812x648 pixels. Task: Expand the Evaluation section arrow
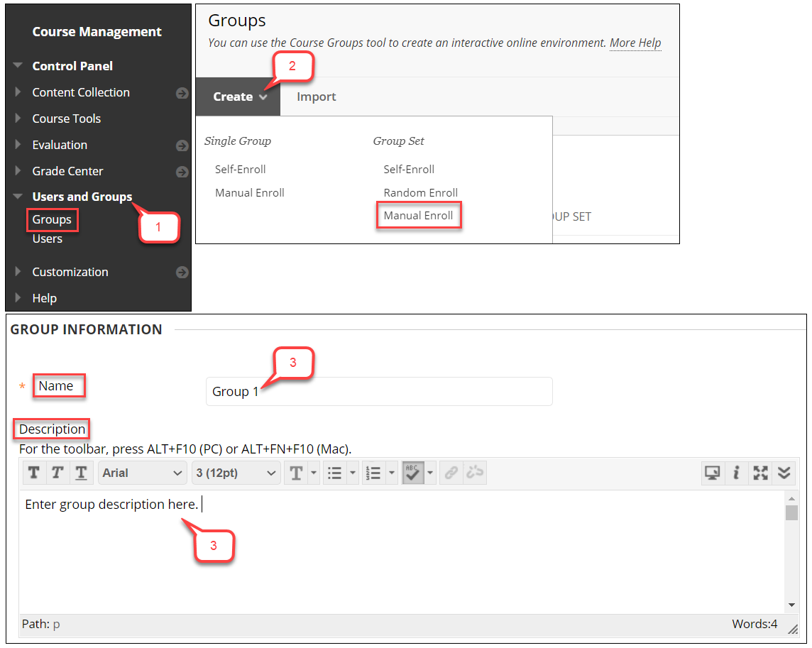(18, 145)
